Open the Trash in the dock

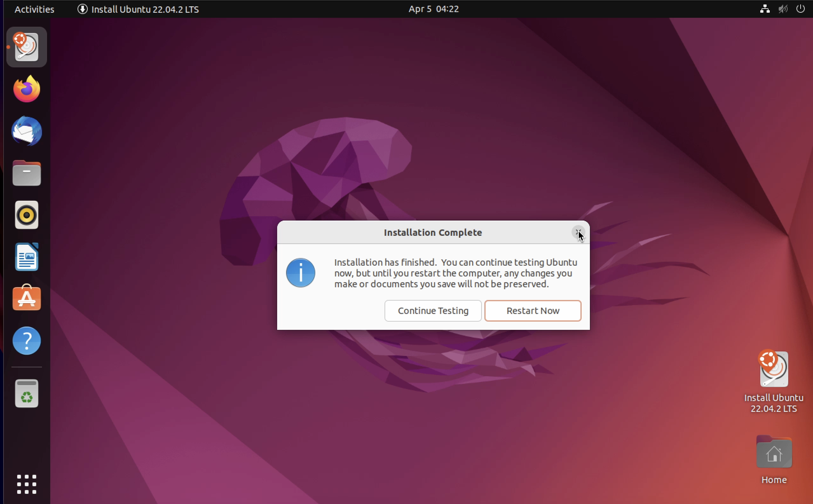pos(26,394)
